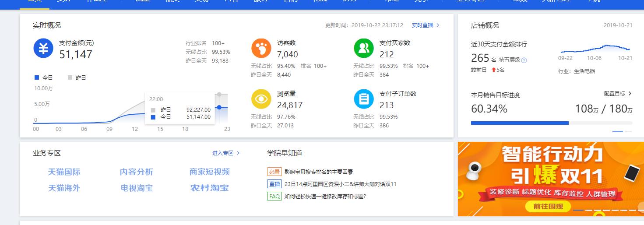644x225 pixels.
Task: Click the visitor count 7,040
Action: point(288,54)
